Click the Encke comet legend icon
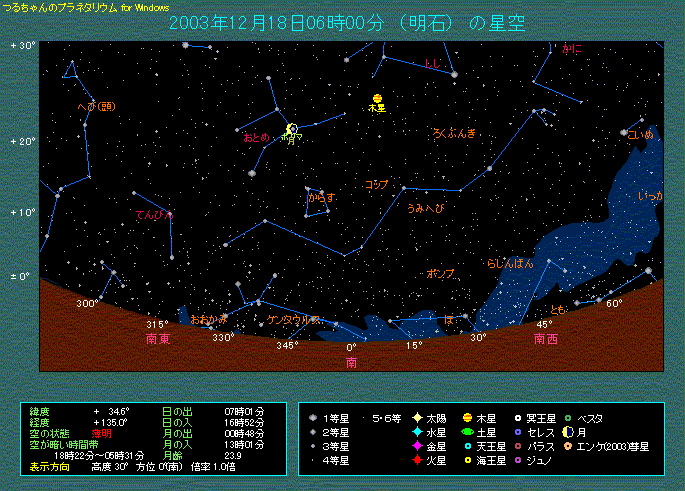Image resolution: width=685 pixels, height=491 pixels. pos(568,446)
